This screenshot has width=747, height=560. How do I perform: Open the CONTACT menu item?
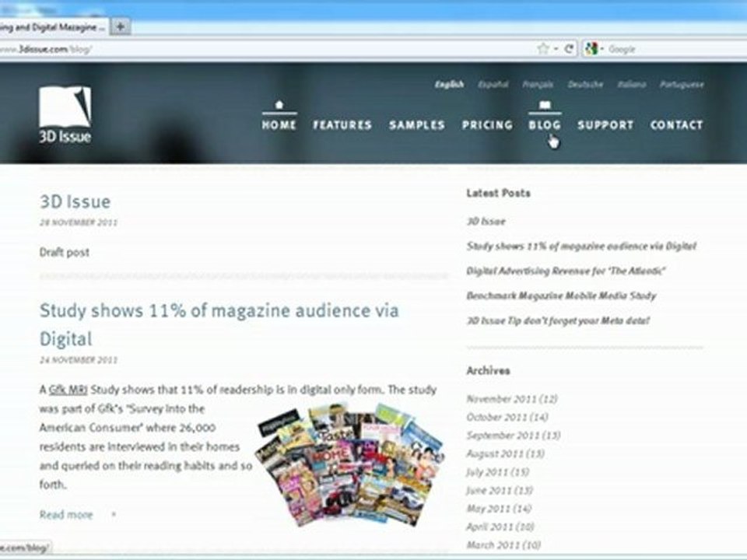point(676,124)
